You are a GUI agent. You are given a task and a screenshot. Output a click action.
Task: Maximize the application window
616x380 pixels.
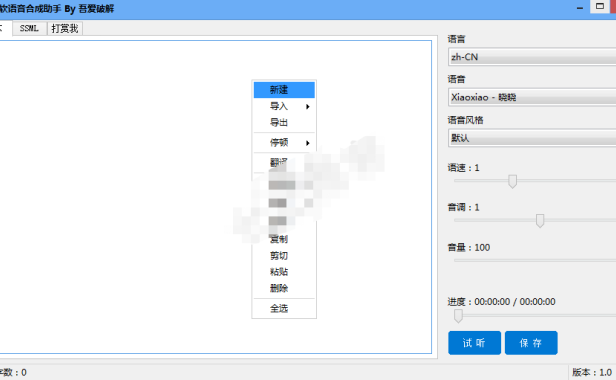(600, 6)
